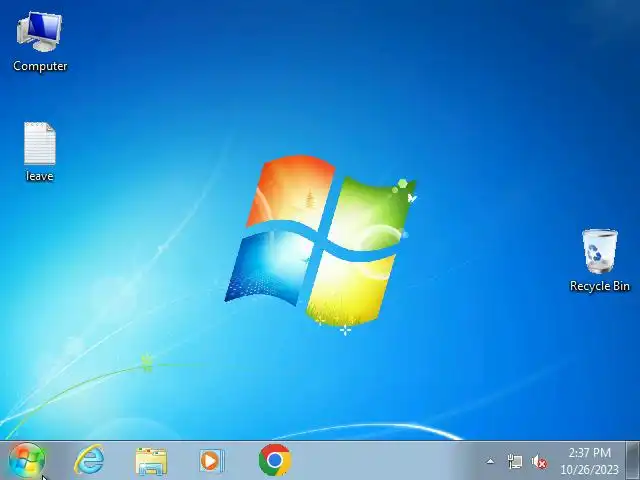Select the Computer desktop icon
The height and width of the screenshot is (480, 640).
[39, 32]
